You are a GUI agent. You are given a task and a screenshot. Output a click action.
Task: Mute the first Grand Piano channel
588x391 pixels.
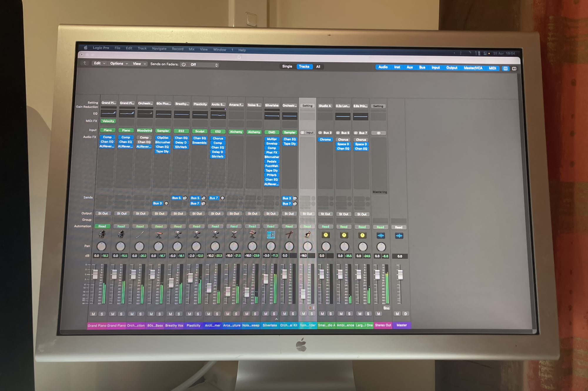[93, 314]
